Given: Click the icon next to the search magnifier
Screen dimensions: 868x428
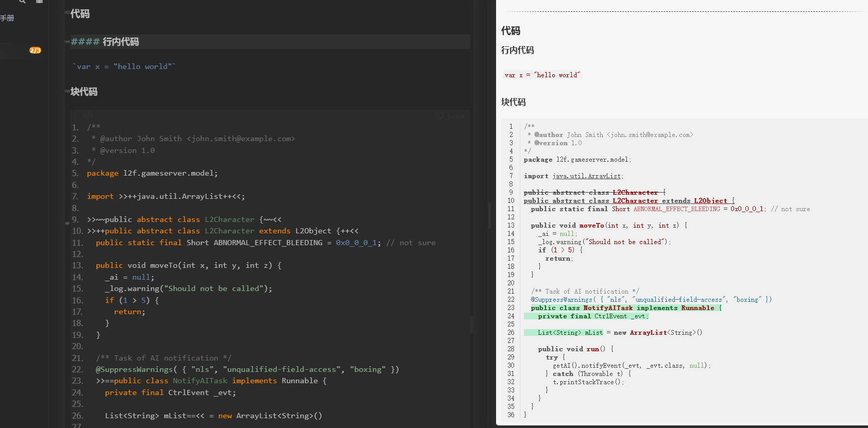Looking at the screenshot, I should pyautogui.click(x=40, y=2).
